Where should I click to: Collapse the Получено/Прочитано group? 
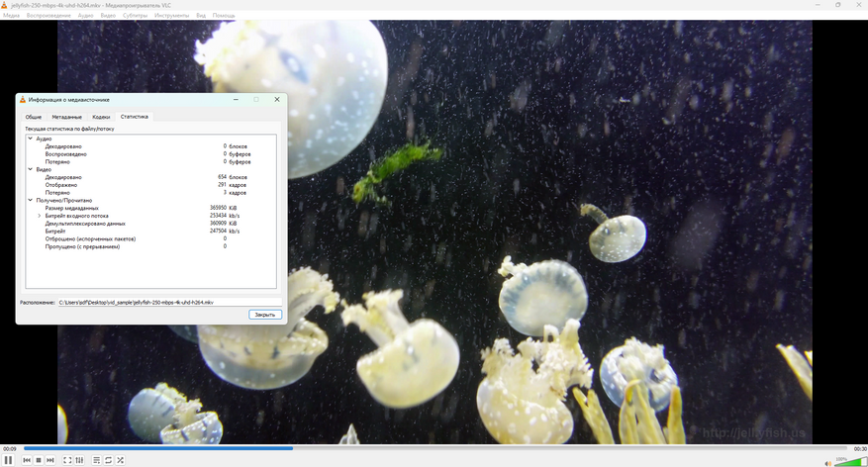point(31,200)
